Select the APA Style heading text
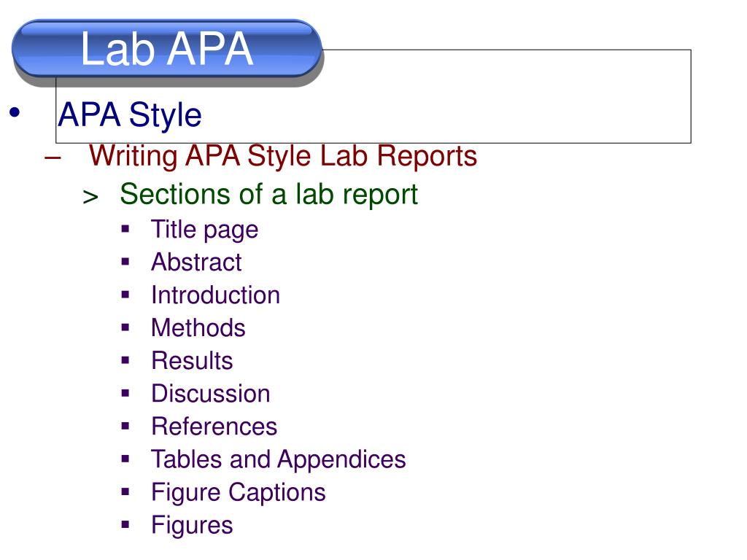Viewport: 747px width, 560px height. (130, 114)
